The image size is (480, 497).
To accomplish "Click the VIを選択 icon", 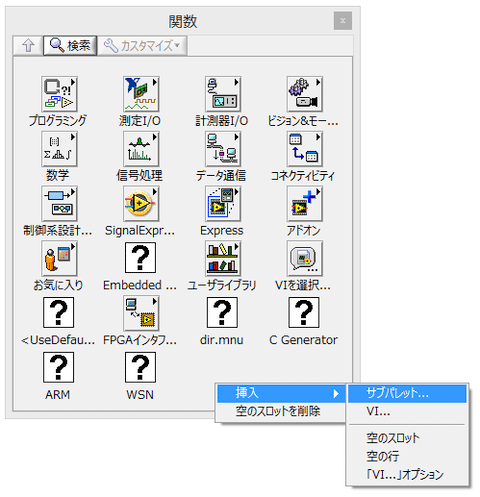I will click(305, 258).
